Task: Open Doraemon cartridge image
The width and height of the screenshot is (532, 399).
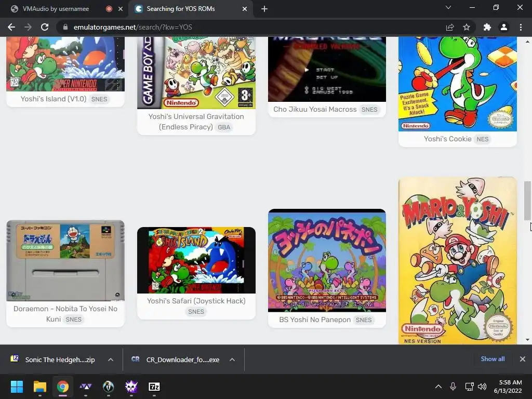Action: point(65,261)
